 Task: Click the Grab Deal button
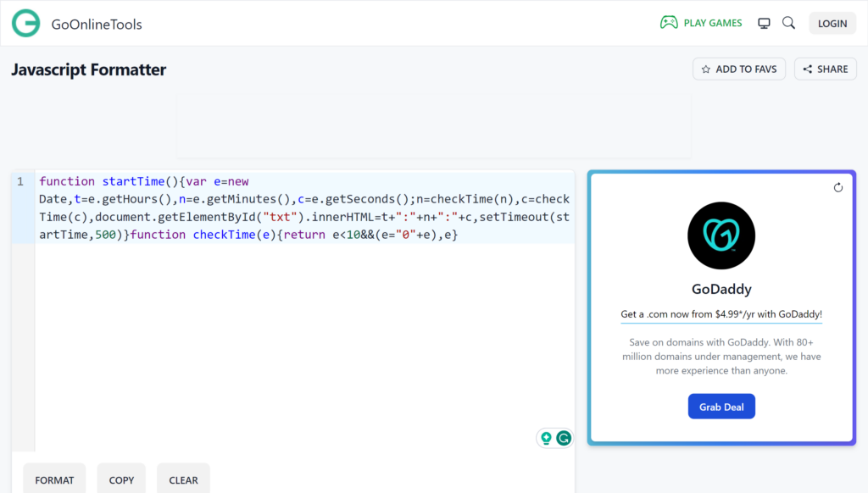coord(721,407)
